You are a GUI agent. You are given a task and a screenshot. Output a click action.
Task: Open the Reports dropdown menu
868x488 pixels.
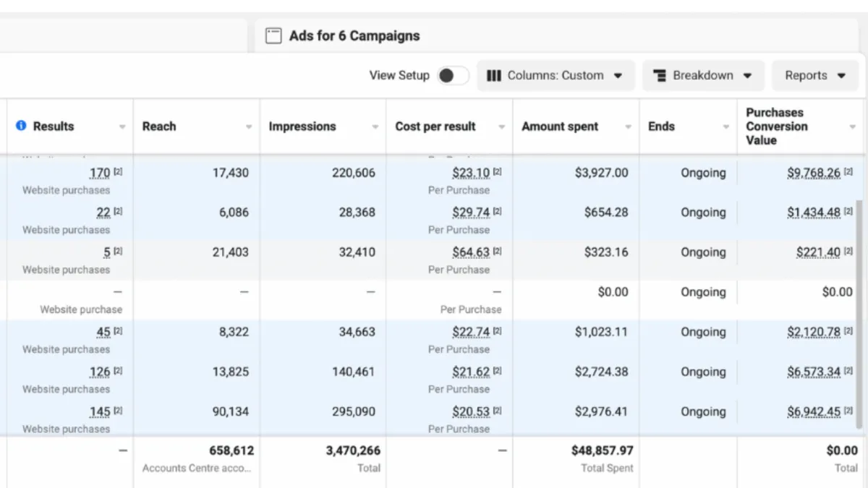(816, 75)
